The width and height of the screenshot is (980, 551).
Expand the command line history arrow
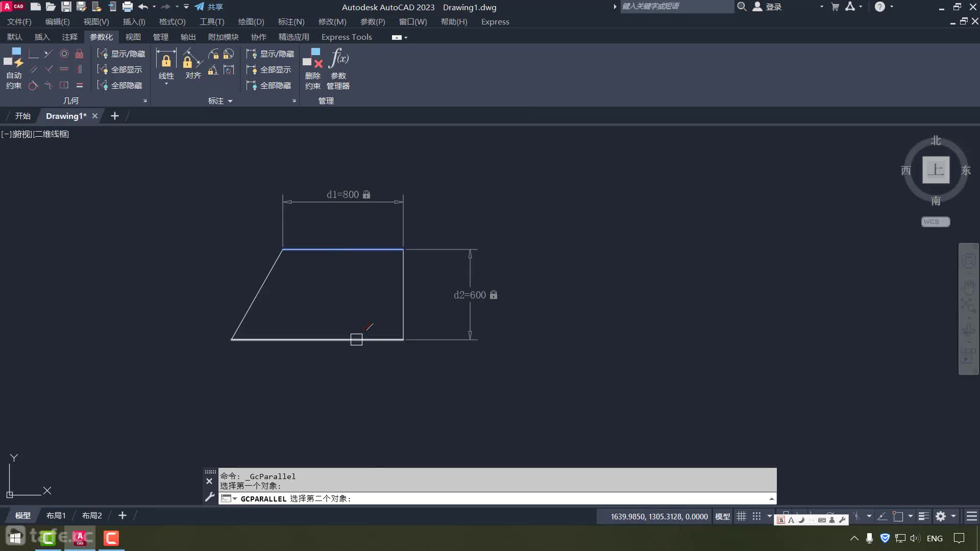pos(771,498)
